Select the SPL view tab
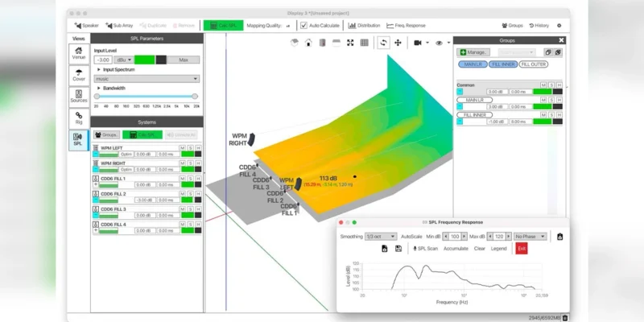 (x=79, y=140)
